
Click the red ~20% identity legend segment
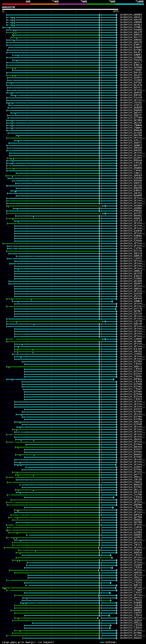(x=16, y=4)
